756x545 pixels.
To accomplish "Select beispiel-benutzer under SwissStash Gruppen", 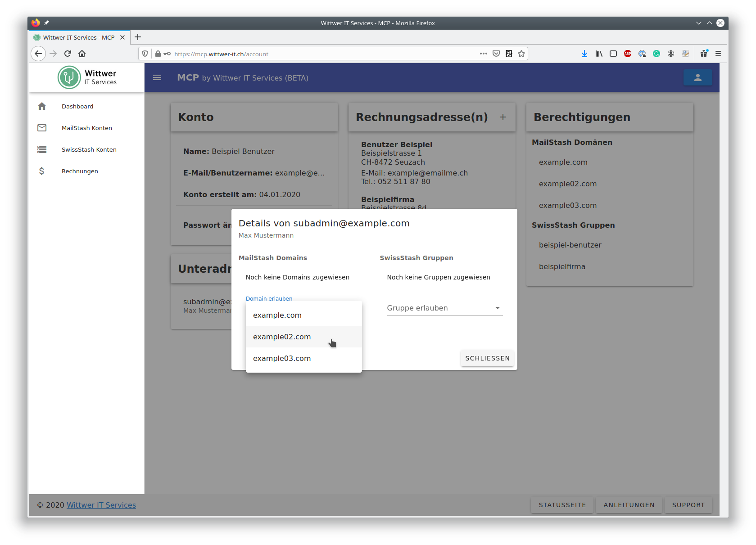I will pos(570,245).
